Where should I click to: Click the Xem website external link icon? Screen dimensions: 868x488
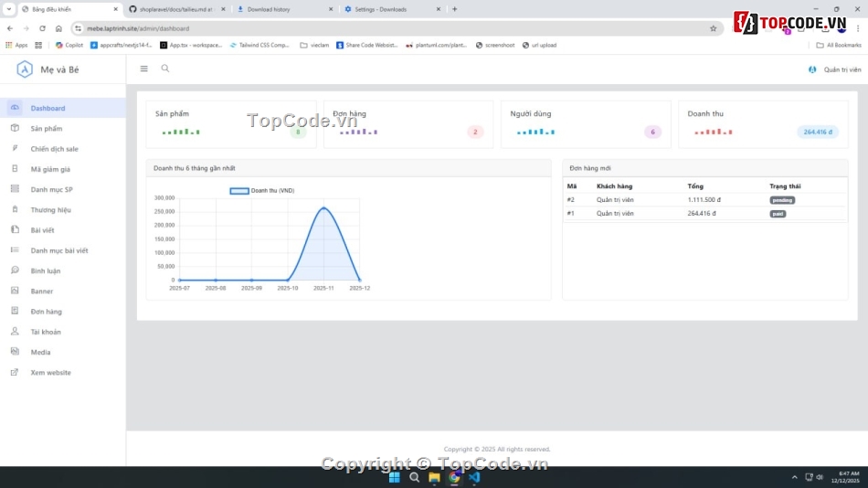pos(15,372)
